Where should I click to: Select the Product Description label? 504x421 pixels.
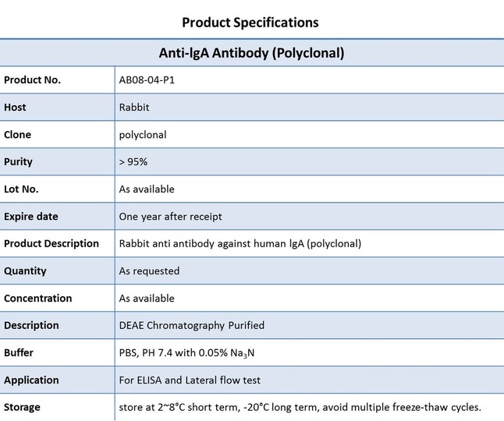pos(51,244)
